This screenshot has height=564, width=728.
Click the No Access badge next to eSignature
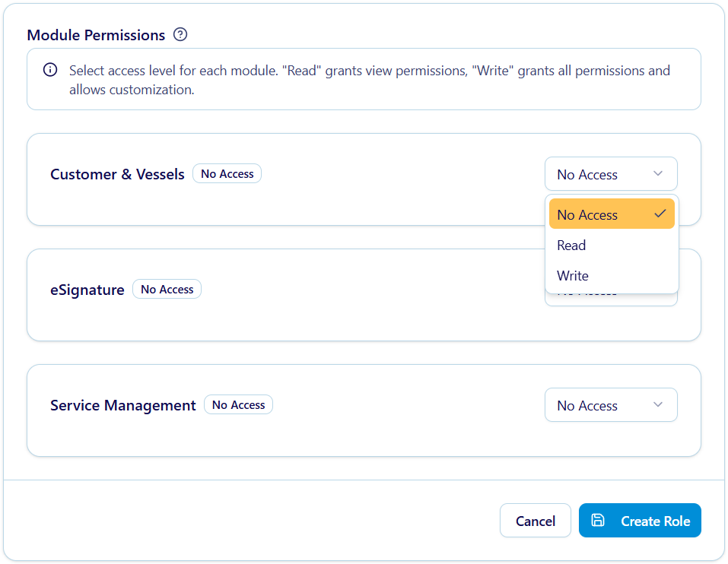tap(167, 290)
